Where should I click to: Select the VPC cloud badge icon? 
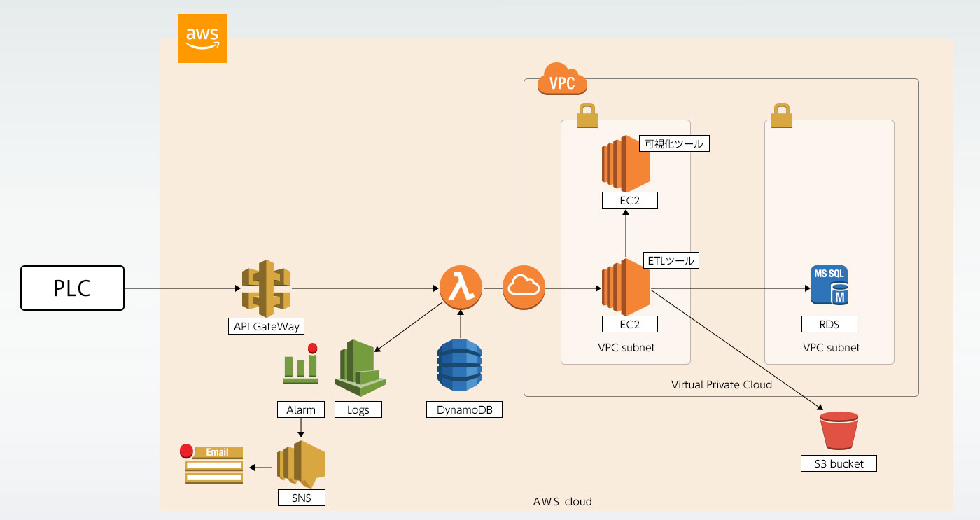coord(562,78)
